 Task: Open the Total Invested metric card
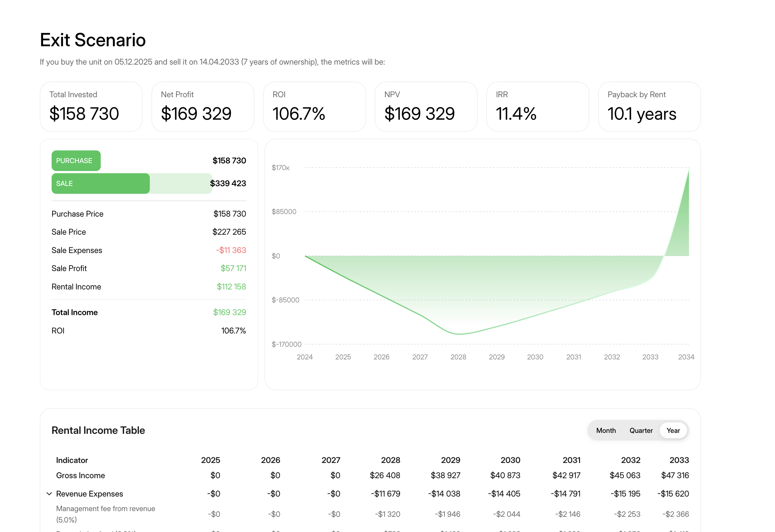pyautogui.click(x=91, y=107)
